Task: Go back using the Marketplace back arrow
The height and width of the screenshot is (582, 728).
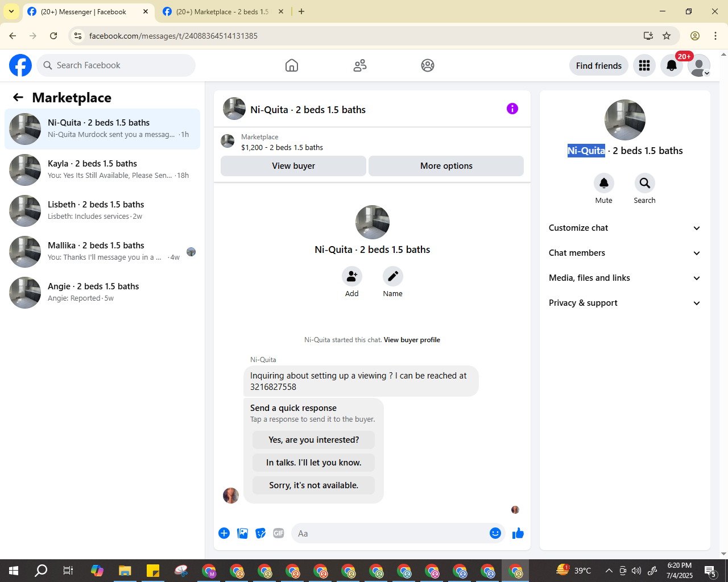Action: point(18,97)
